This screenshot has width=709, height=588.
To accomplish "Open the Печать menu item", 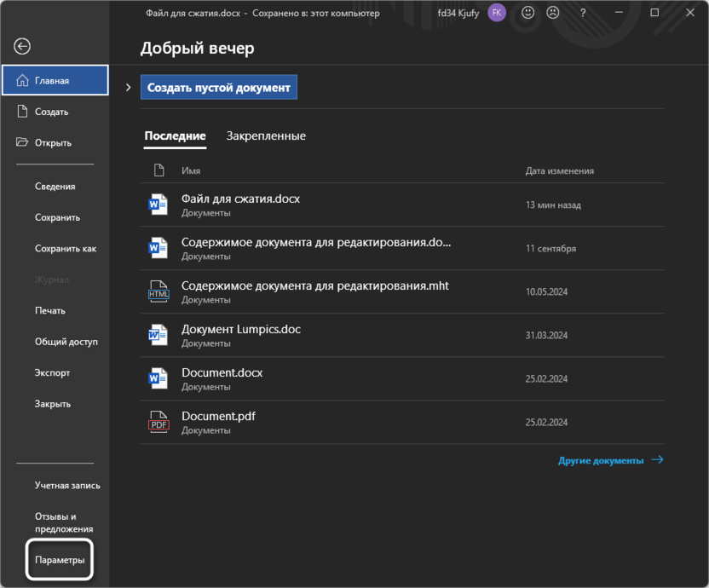I will pos(50,311).
